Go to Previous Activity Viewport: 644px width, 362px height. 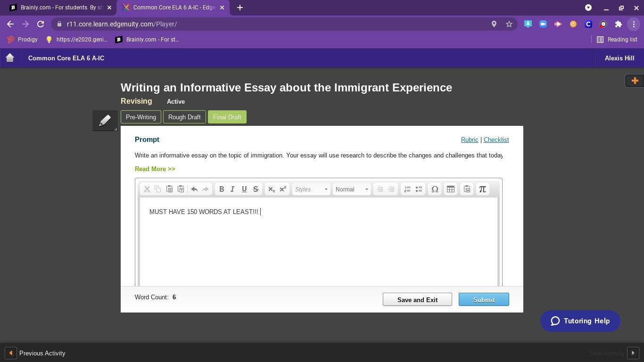pos(35,353)
